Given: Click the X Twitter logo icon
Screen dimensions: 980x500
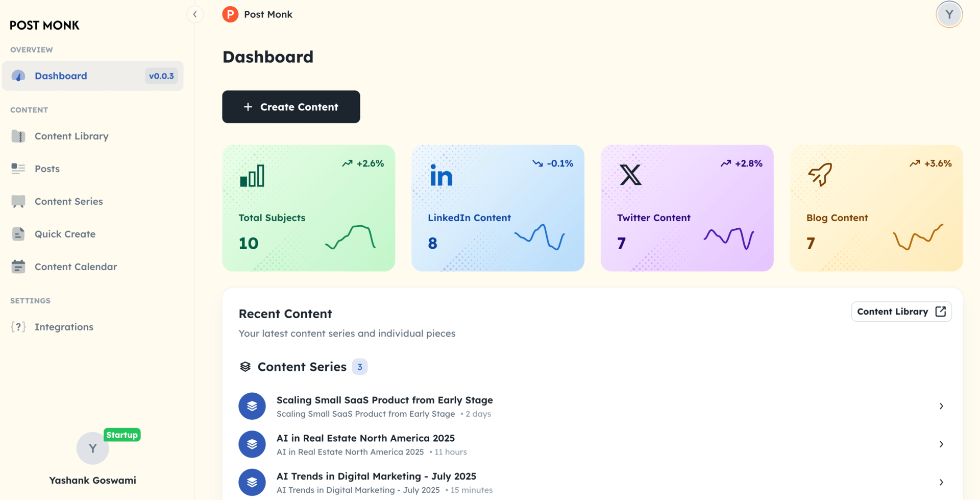Looking at the screenshot, I should [x=630, y=175].
